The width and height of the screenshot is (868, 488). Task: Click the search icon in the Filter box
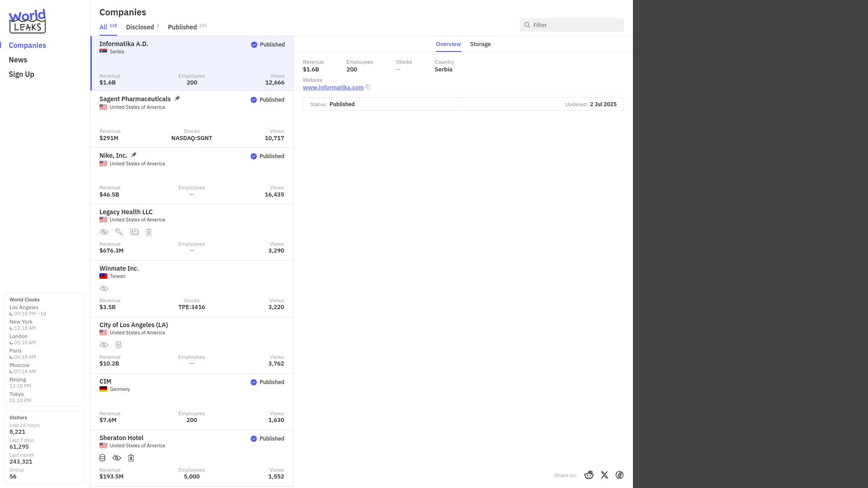pos(527,25)
